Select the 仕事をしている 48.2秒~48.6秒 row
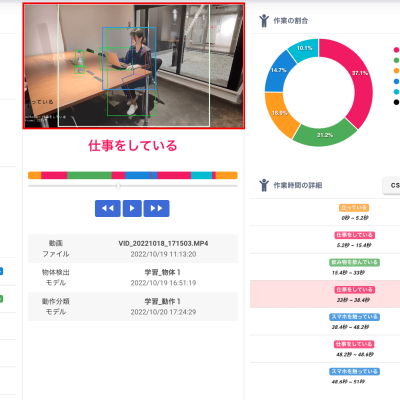Screen dimensions: 400x400 coord(325,349)
